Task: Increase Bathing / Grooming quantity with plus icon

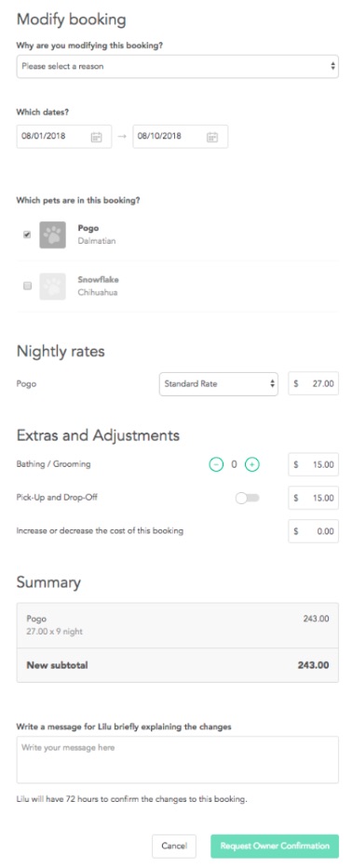Action: (x=252, y=464)
